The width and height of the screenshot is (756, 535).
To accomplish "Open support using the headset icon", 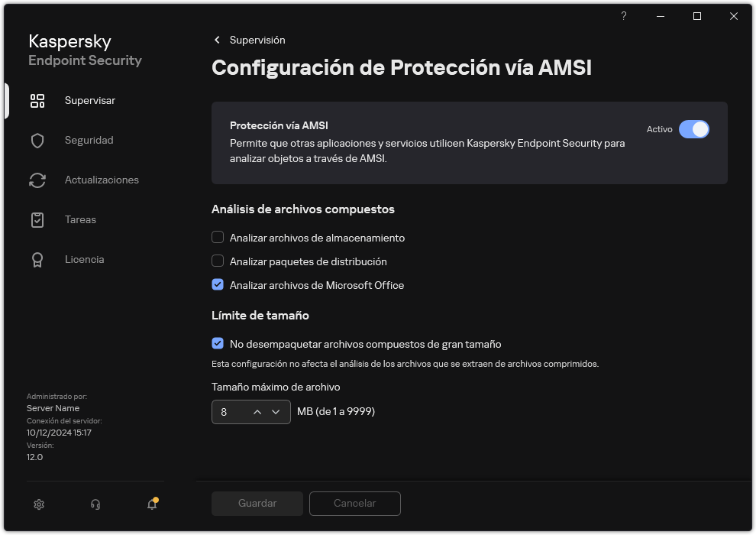I will coord(95,504).
